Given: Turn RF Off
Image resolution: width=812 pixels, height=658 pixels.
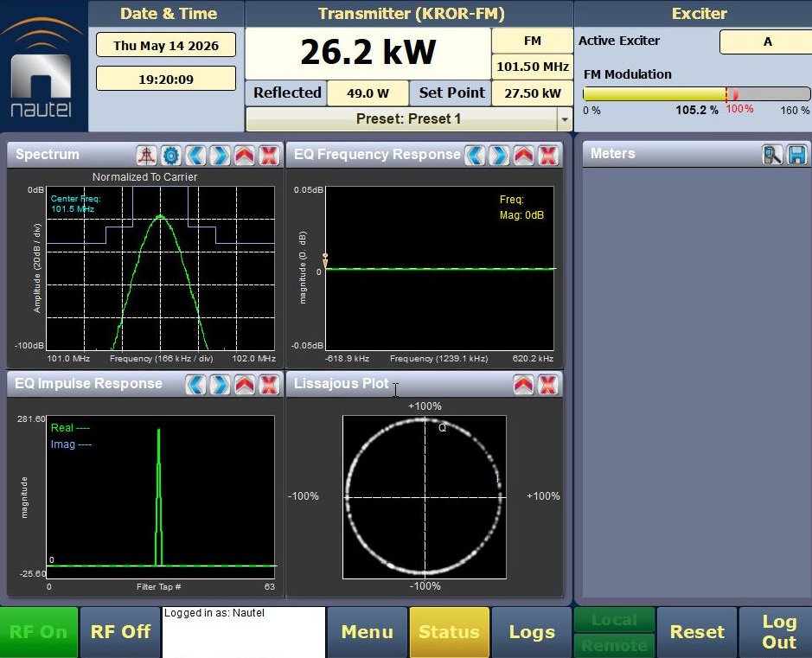Looking at the screenshot, I should point(120,632).
